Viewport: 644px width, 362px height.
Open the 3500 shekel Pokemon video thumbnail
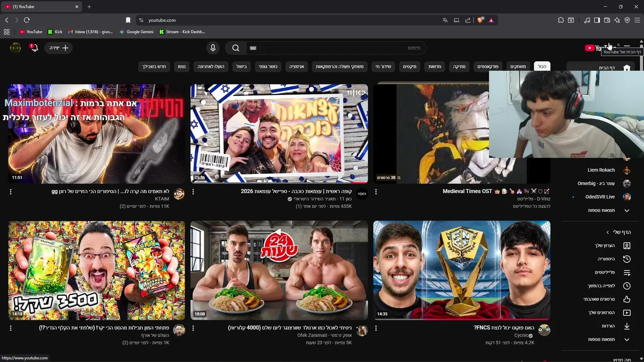97,270
